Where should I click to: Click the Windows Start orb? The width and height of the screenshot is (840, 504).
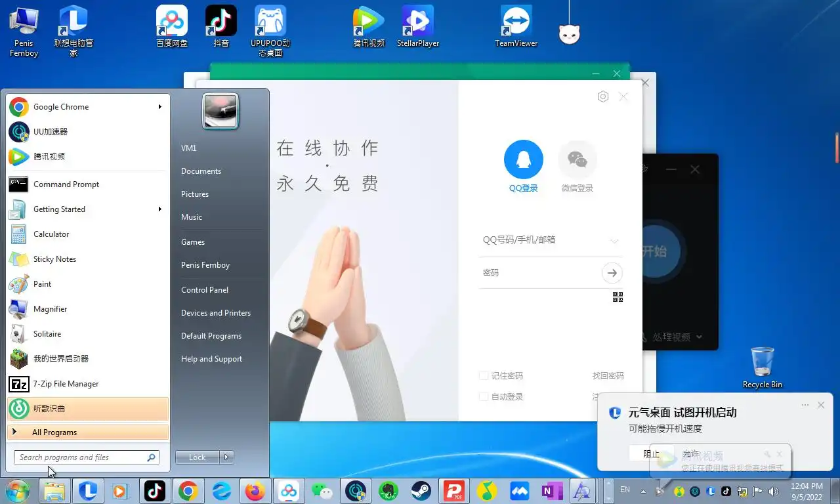(18, 491)
